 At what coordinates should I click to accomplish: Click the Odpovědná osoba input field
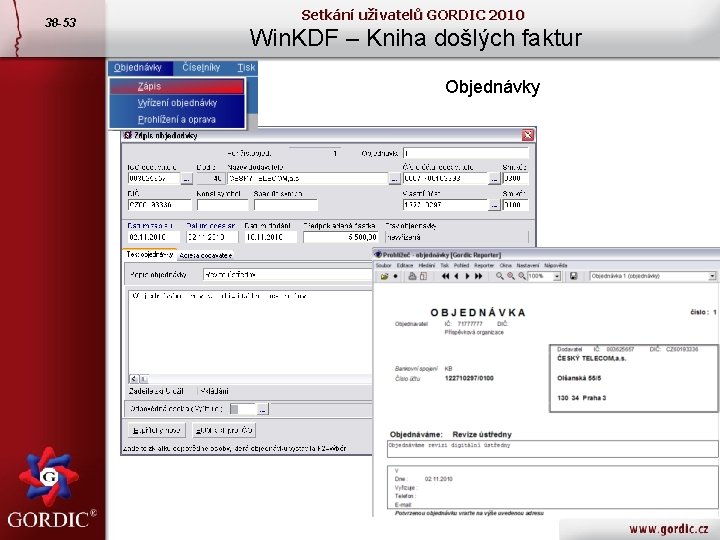(243, 409)
